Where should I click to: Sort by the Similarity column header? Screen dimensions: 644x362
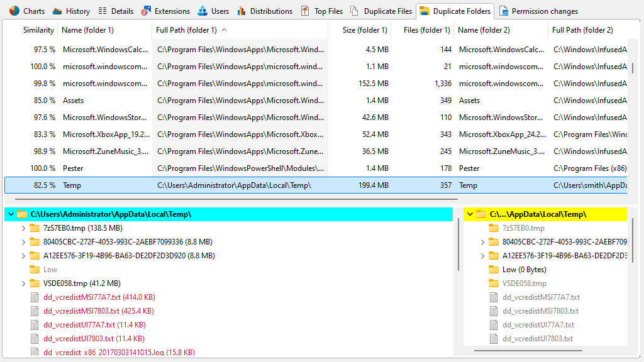(38, 30)
